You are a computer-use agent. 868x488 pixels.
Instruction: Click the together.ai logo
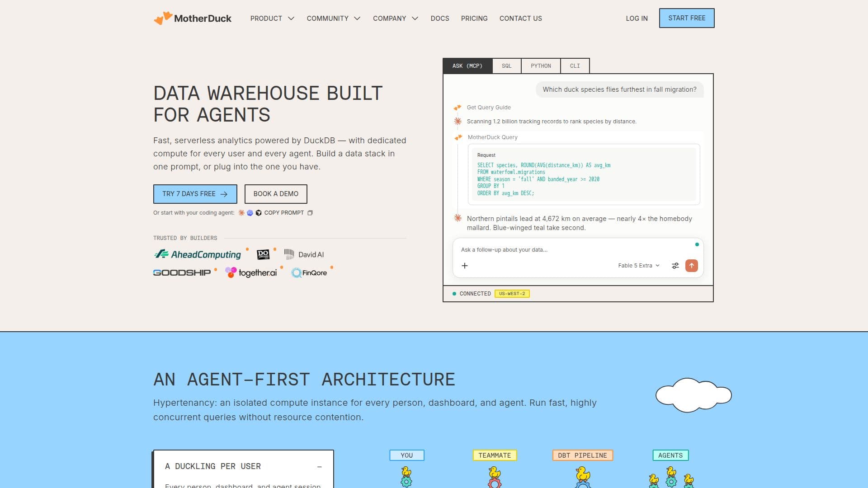251,272
